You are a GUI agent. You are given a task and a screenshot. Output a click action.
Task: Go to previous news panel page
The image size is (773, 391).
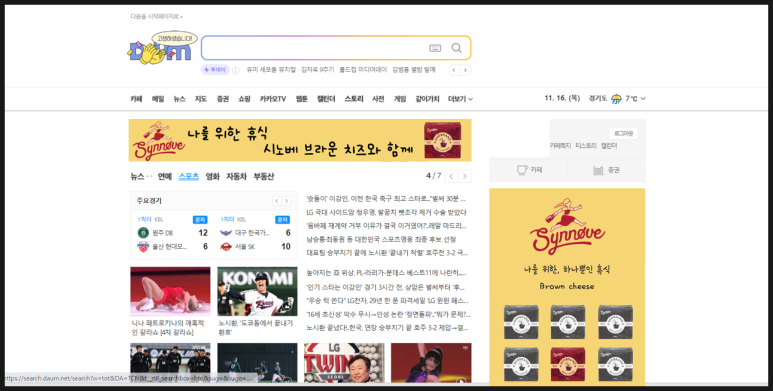point(451,176)
